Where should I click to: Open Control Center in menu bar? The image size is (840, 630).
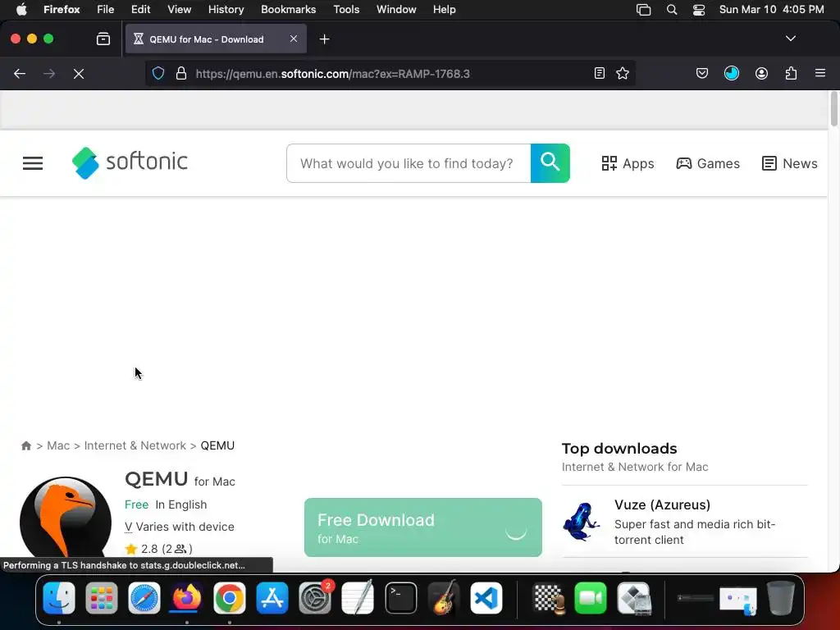click(x=699, y=10)
